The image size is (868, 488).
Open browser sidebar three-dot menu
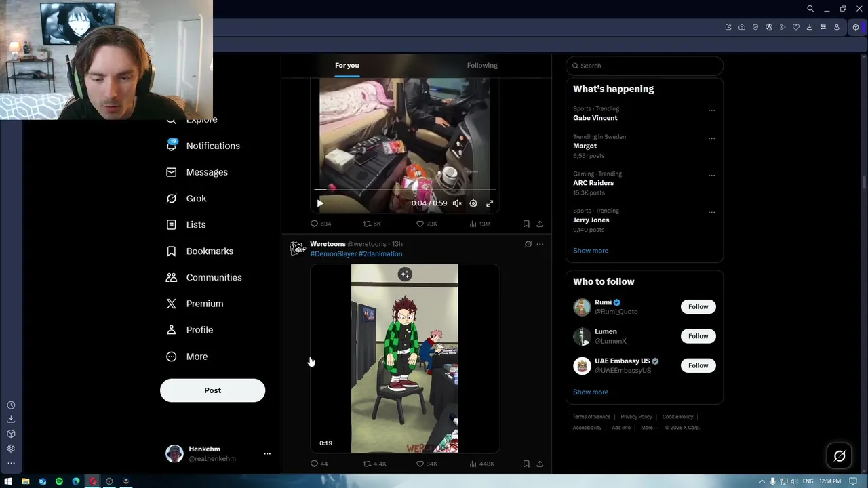coord(11,464)
